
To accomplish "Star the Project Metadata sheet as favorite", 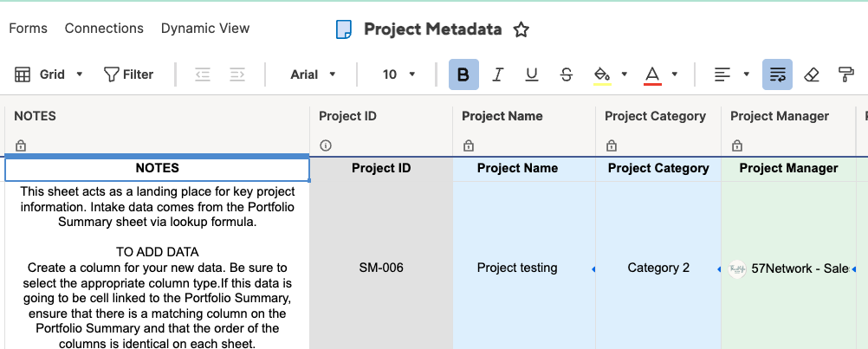I will point(521,29).
